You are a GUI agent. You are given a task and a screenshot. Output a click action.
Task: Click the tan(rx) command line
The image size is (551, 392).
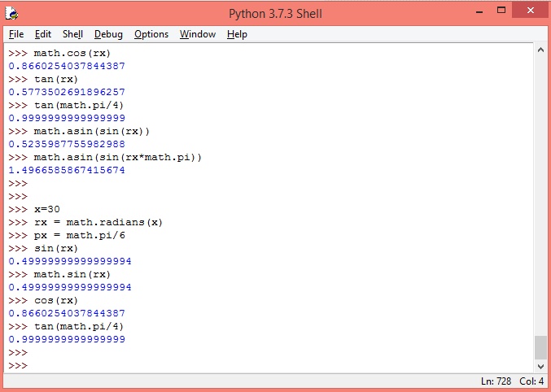point(56,79)
